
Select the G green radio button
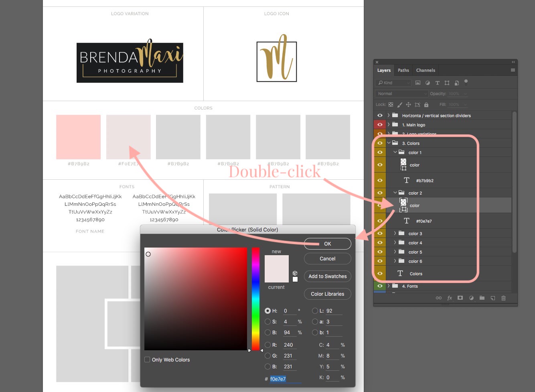point(267,355)
